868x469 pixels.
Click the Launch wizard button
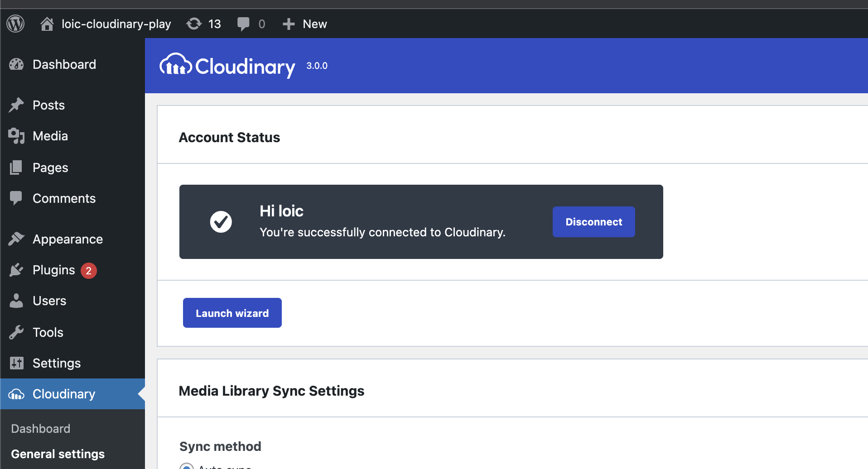click(232, 313)
